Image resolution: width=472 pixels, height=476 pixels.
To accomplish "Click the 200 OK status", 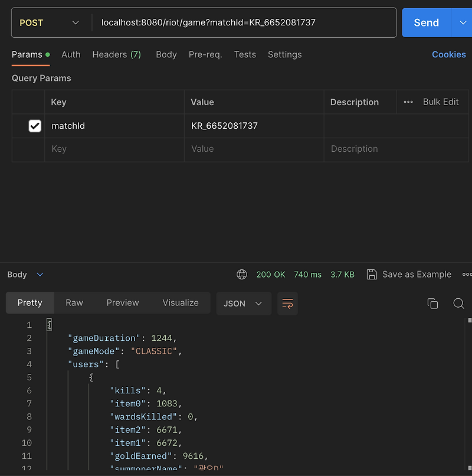I will coord(271,275).
